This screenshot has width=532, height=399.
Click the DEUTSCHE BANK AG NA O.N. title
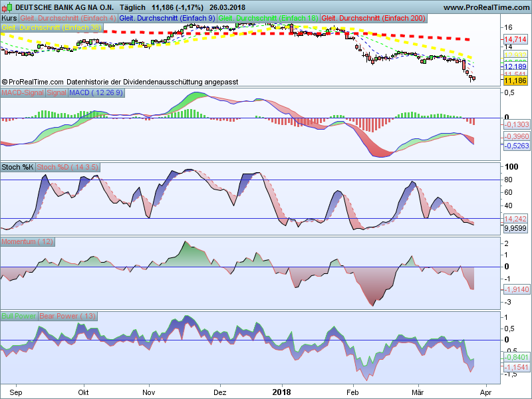(65, 7)
